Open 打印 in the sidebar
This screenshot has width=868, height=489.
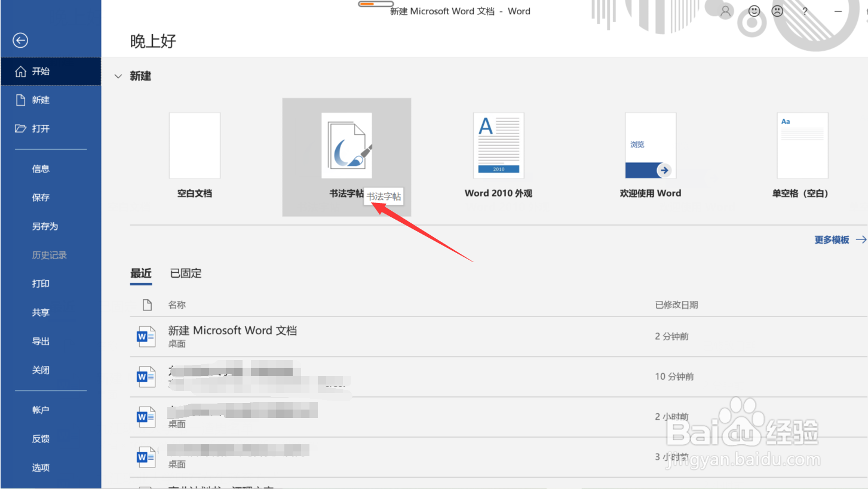pos(41,284)
